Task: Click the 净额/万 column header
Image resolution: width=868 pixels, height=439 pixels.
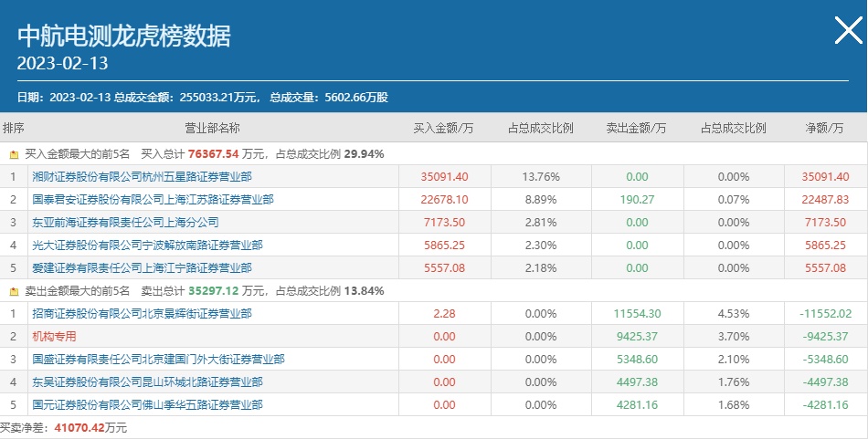Action: [824, 128]
